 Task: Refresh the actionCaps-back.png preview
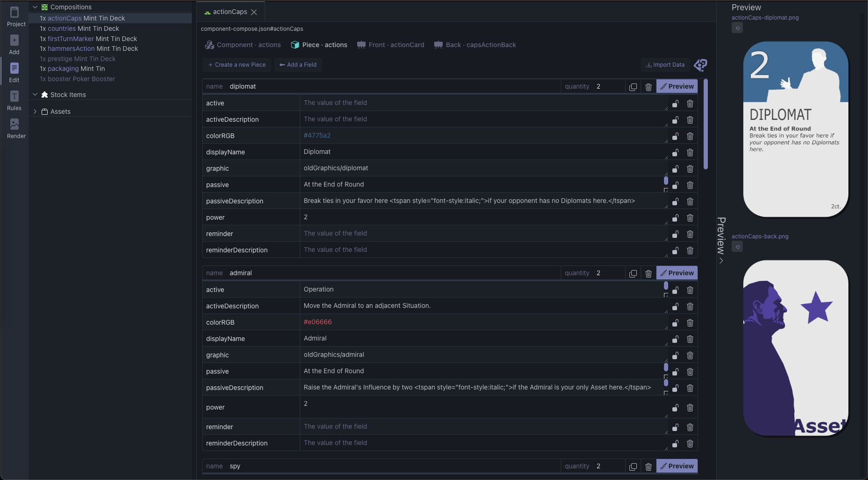[737, 247]
